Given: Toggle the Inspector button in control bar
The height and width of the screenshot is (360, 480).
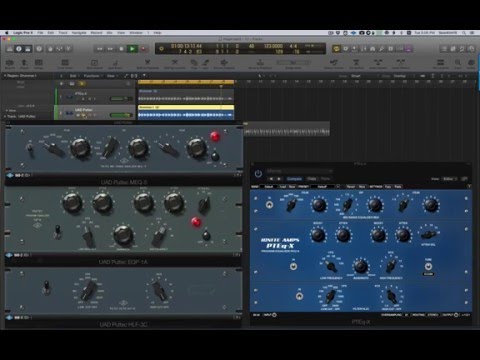Looking at the screenshot, I should pyautogui.click(x=19, y=49).
